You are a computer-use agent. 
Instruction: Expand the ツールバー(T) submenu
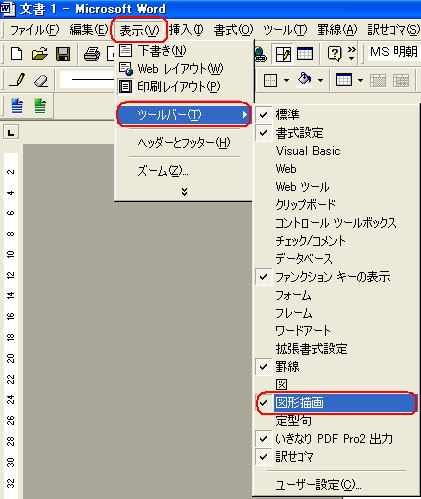184,115
